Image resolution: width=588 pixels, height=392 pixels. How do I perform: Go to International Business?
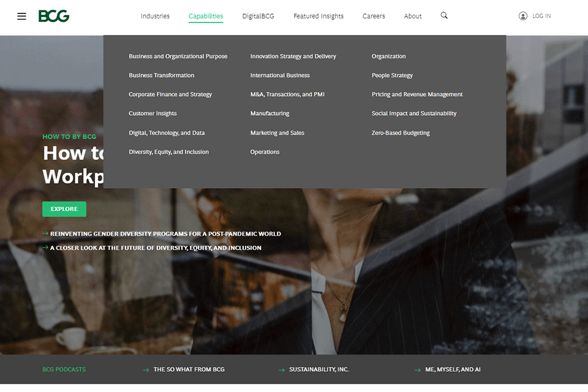point(280,75)
